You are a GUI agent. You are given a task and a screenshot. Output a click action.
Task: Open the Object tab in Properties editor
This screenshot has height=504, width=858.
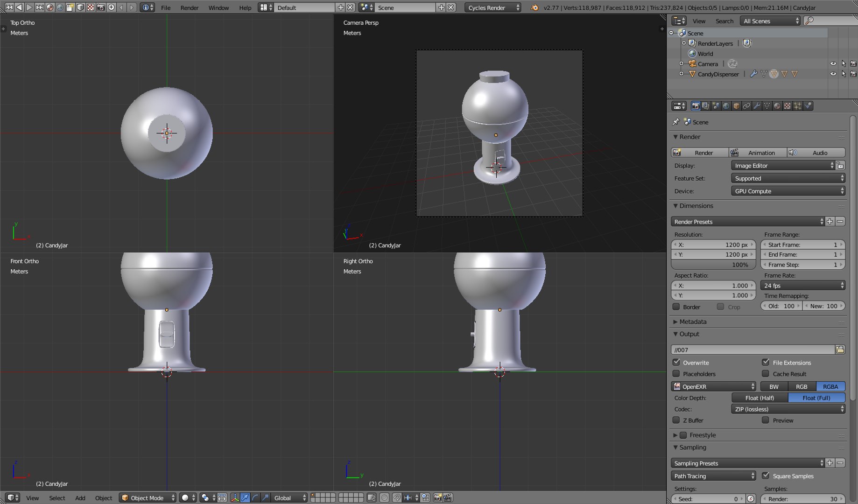tap(736, 106)
